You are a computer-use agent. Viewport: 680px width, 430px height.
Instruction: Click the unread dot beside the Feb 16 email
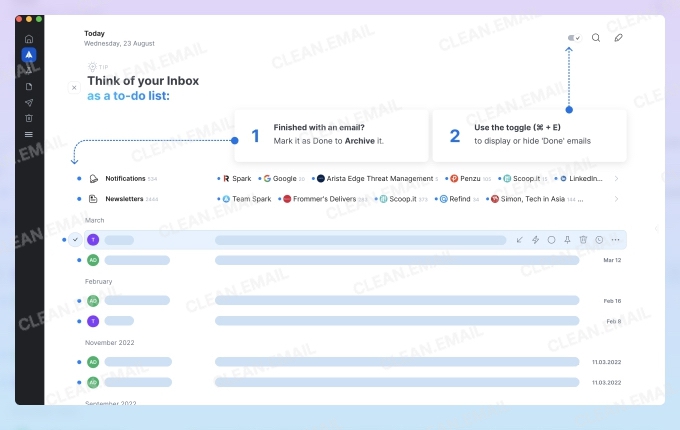click(x=79, y=300)
